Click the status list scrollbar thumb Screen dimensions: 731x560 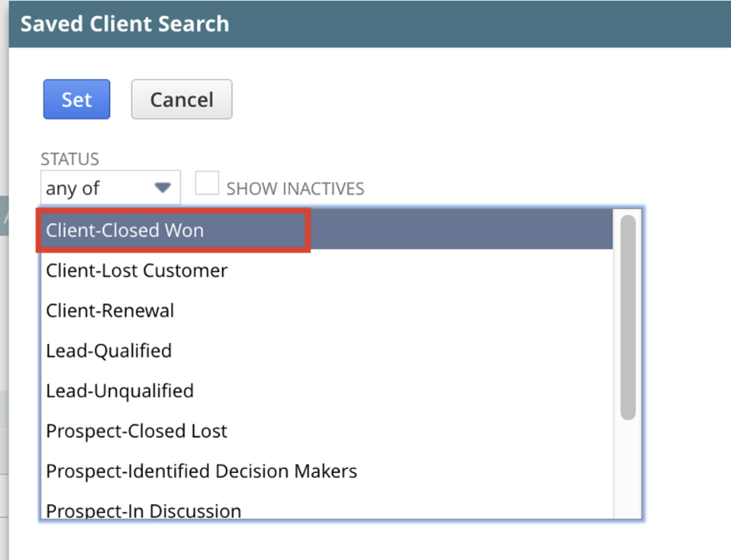coord(628,317)
